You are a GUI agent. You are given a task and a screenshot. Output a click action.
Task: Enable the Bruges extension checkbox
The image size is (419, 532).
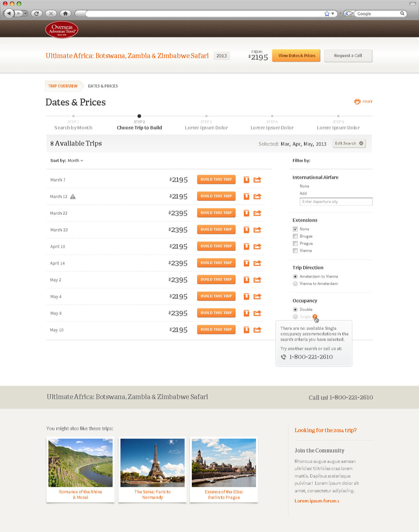pos(295,236)
